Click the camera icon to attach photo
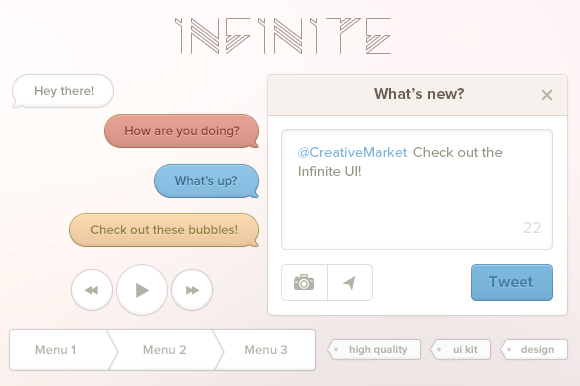This screenshot has height=386, width=580. pos(304,282)
